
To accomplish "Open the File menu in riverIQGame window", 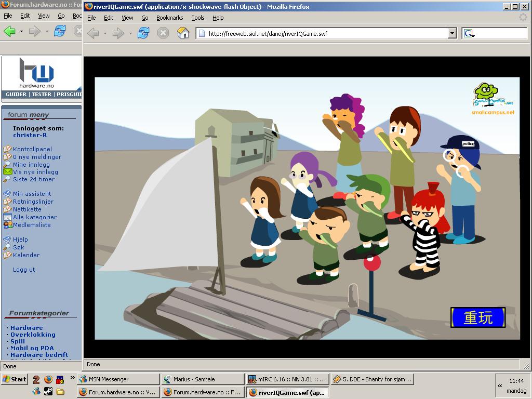I will (91, 18).
